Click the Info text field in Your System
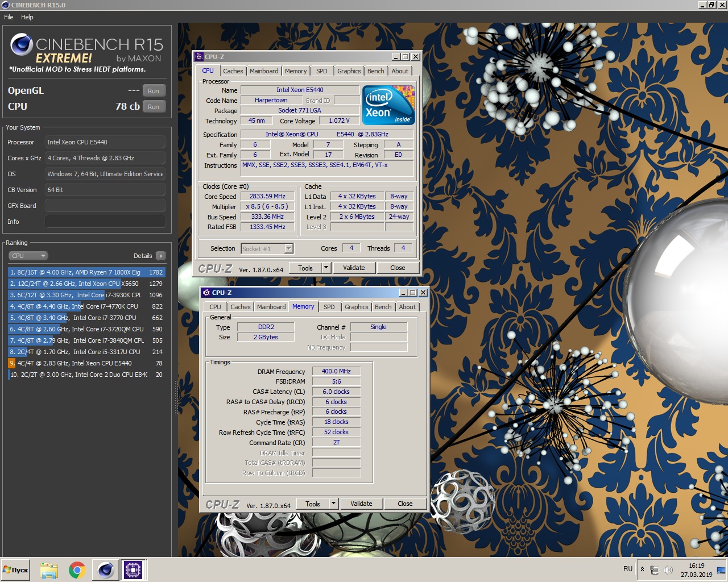Screen dimensions: 728x582 coord(105,222)
